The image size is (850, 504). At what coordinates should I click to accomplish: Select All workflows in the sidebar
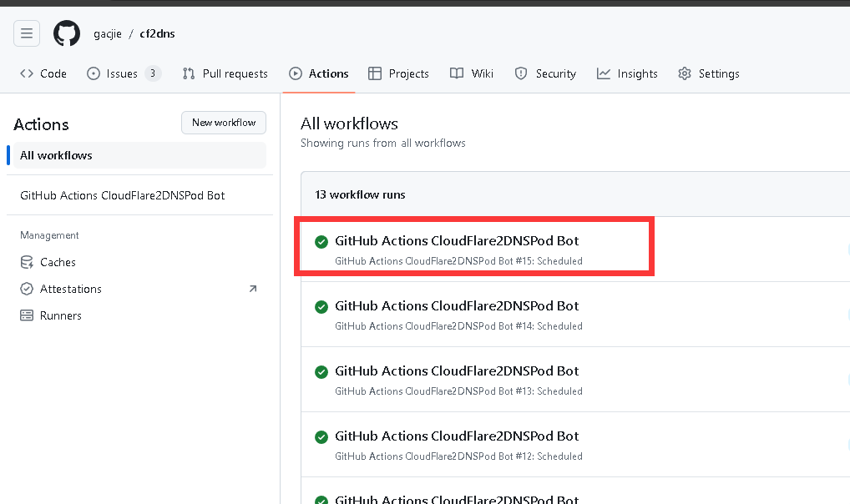point(140,155)
